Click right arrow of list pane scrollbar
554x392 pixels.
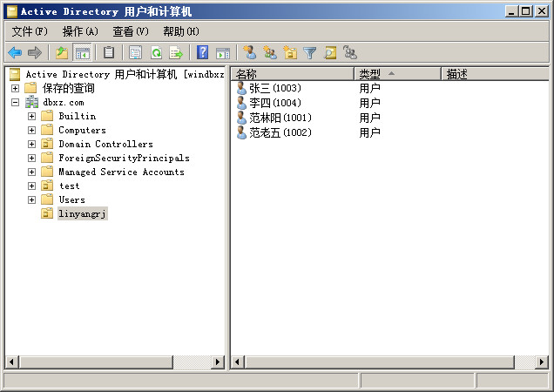[x=542, y=362]
